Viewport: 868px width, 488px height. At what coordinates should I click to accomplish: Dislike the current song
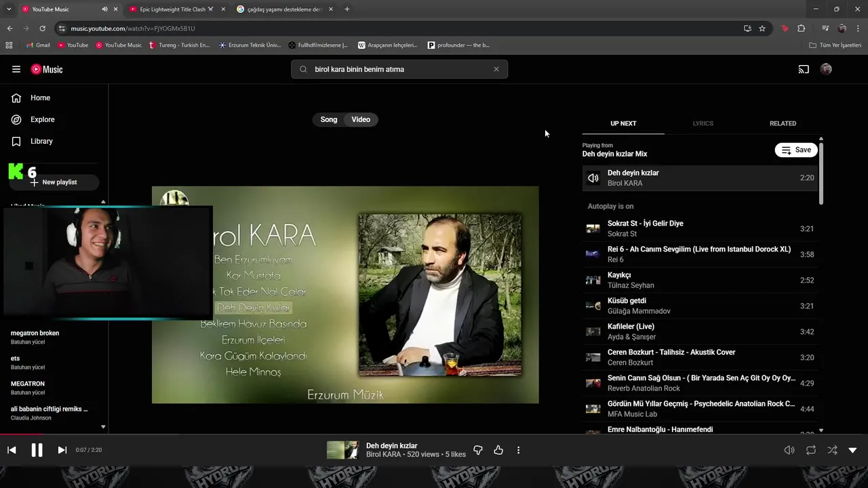tap(478, 450)
